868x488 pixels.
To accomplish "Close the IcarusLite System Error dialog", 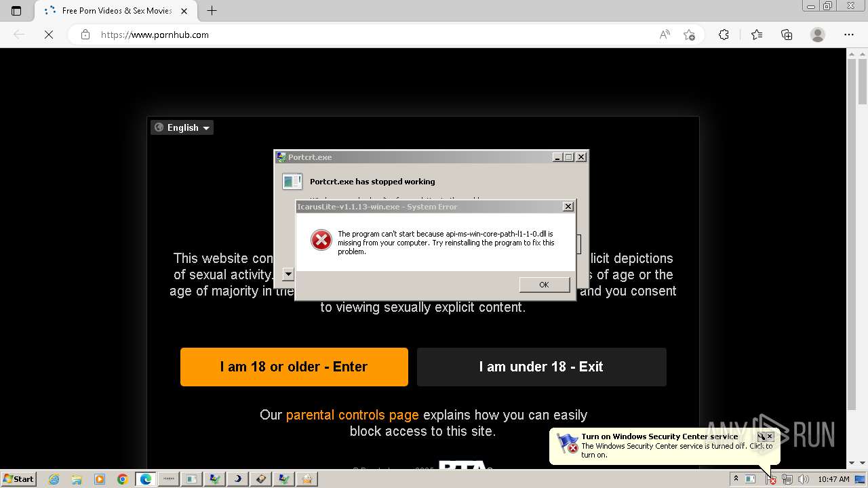I will (568, 207).
